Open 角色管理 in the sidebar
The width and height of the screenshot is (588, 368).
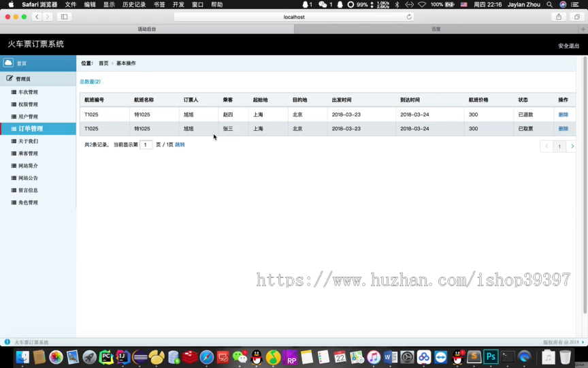(28, 202)
